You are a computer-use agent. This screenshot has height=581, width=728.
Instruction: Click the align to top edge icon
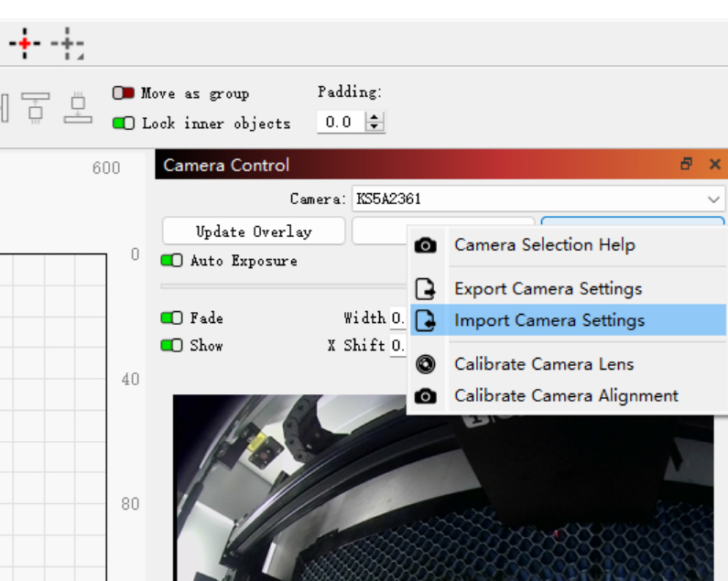[36, 108]
